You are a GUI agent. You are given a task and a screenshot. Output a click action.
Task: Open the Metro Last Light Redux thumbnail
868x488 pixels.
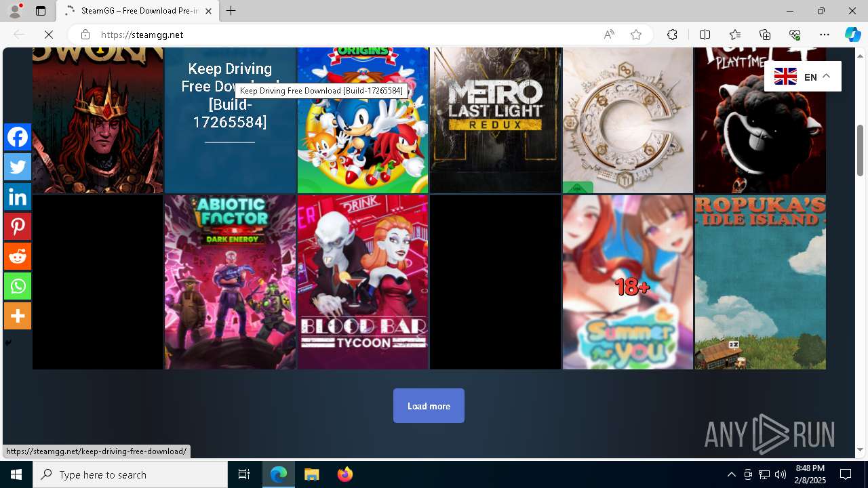coord(495,120)
